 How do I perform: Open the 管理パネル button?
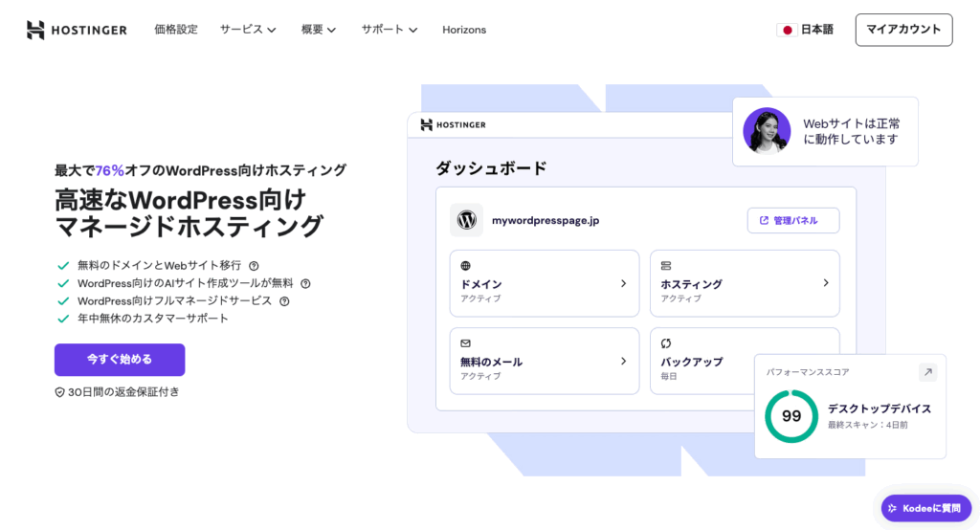pyautogui.click(x=793, y=220)
